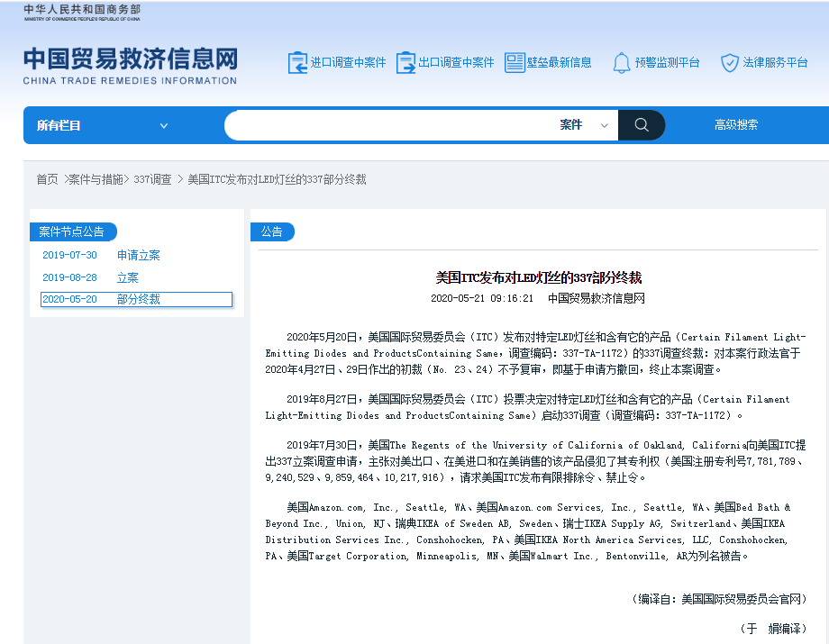Click the magnifier search button
829x644 pixels.
click(x=642, y=125)
